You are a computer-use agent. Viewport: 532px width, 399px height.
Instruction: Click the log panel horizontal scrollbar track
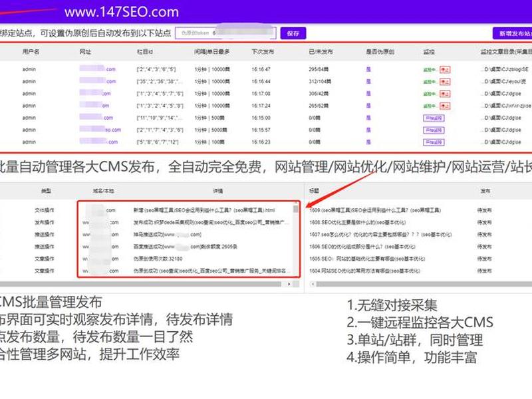pos(140,284)
